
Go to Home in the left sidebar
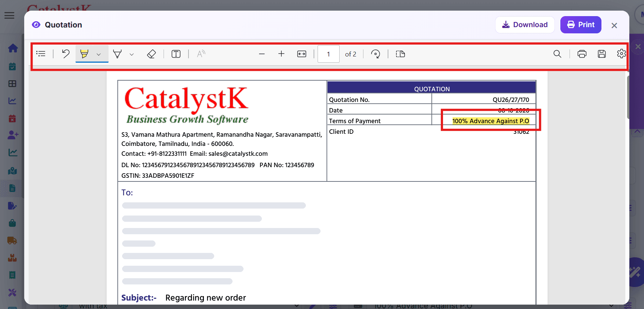click(x=13, y=48)
